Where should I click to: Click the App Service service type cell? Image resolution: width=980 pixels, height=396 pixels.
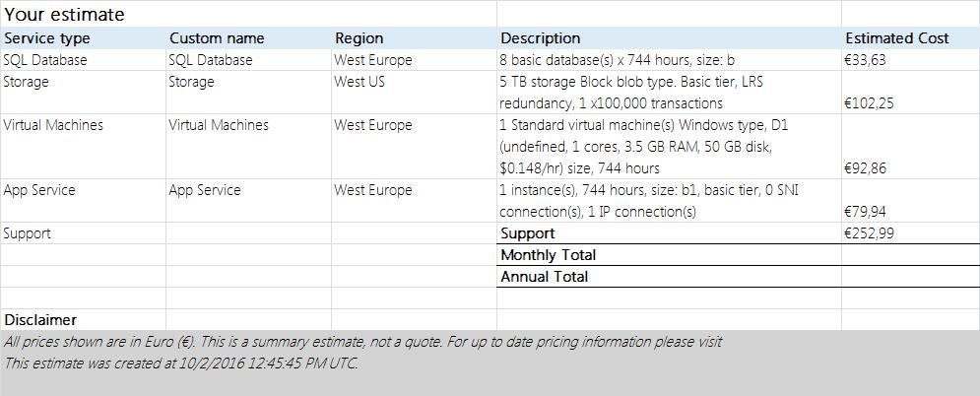(83, 201)
